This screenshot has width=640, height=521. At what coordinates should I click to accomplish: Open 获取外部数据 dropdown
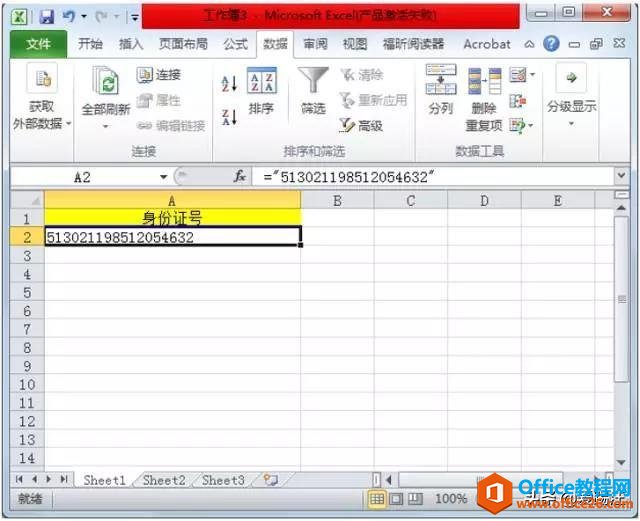(x=42, y=98)
